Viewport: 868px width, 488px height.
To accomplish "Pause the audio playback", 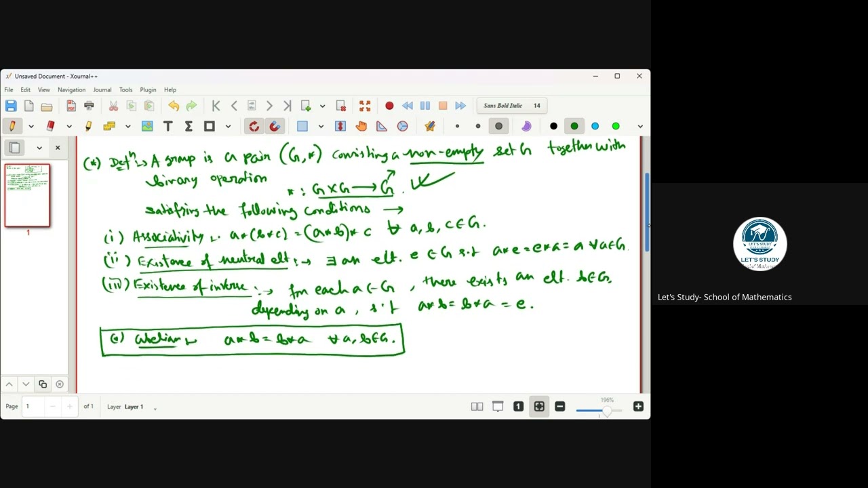I will [425, 106].
